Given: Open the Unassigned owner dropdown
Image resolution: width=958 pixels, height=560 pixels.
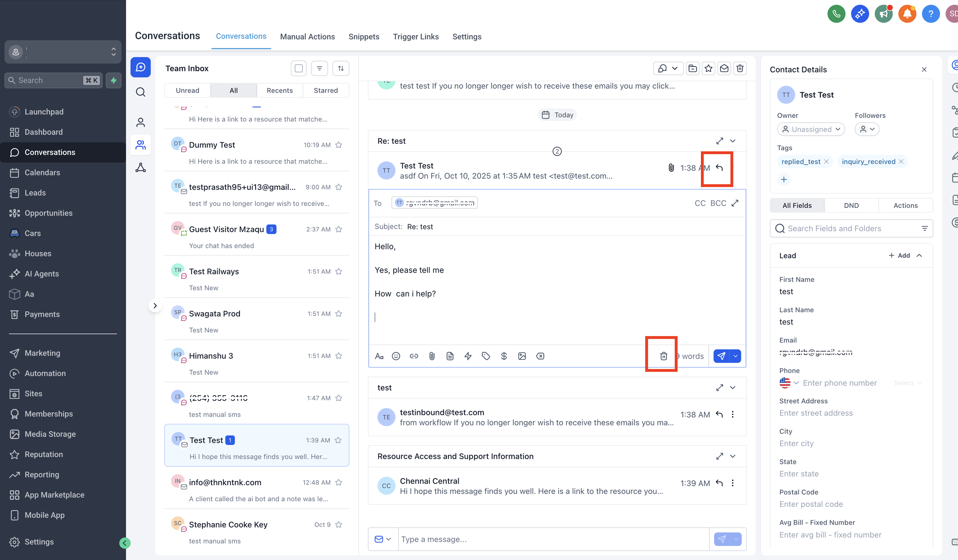Looking at the screenshot, I should (x=811, y=129).
